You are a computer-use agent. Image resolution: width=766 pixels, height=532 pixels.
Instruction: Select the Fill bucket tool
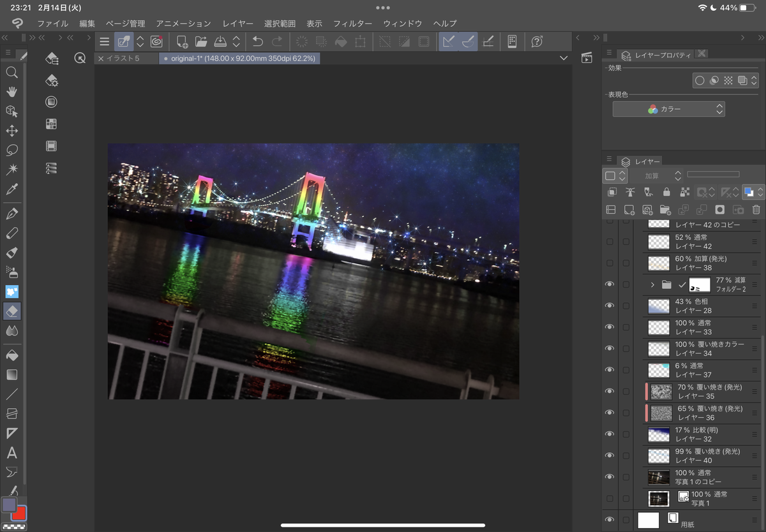(11, 354)
